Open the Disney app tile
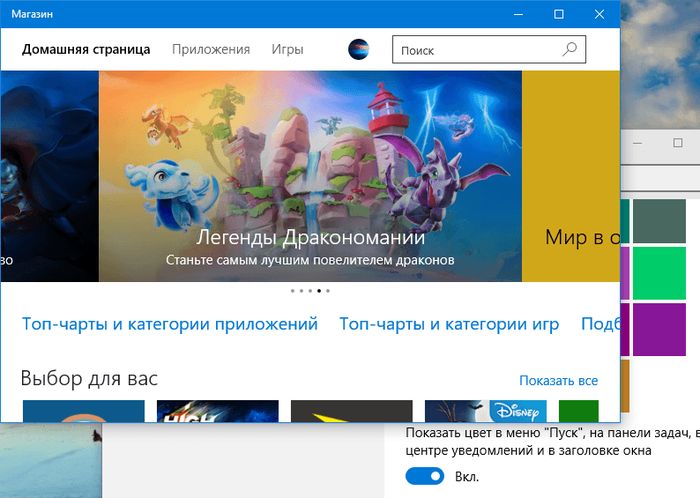This screenshot has width=700, height=498. click(x=486, y=411)
